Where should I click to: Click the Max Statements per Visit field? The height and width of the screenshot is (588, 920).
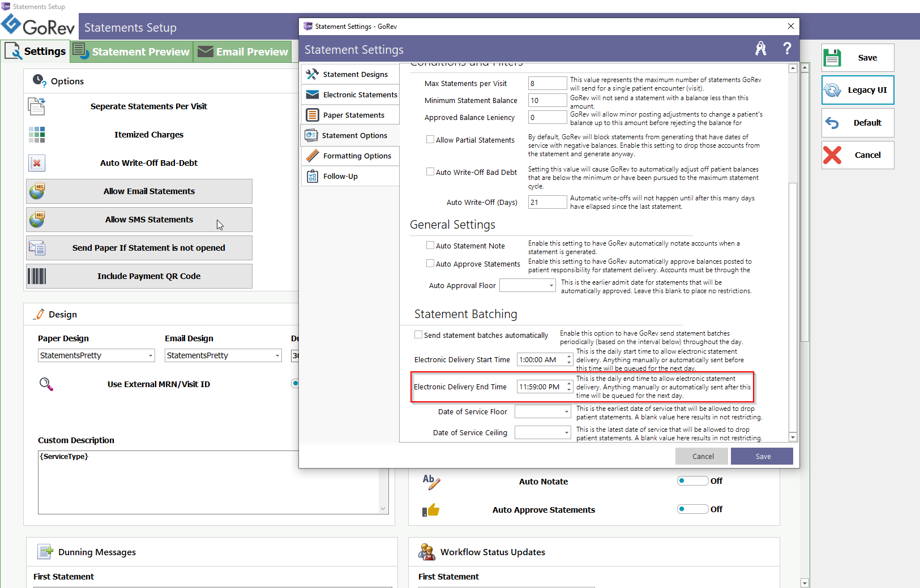pyautogui.click(x=547, y=83)
